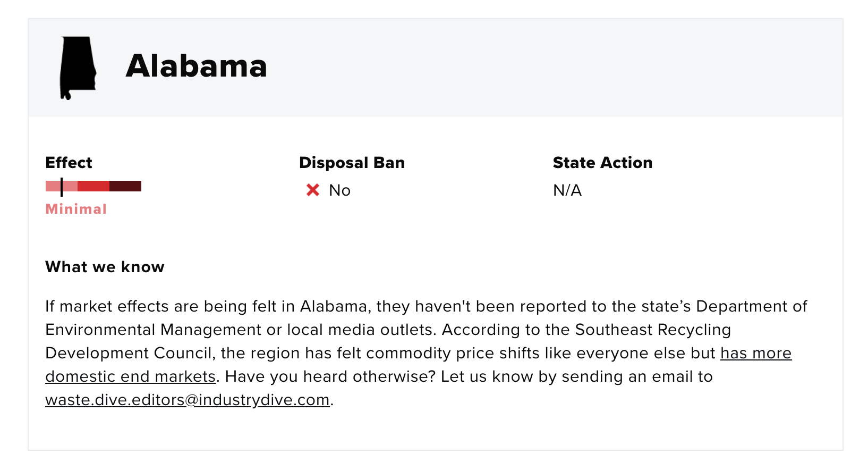Click the No disposal ban value

(340, 190)
